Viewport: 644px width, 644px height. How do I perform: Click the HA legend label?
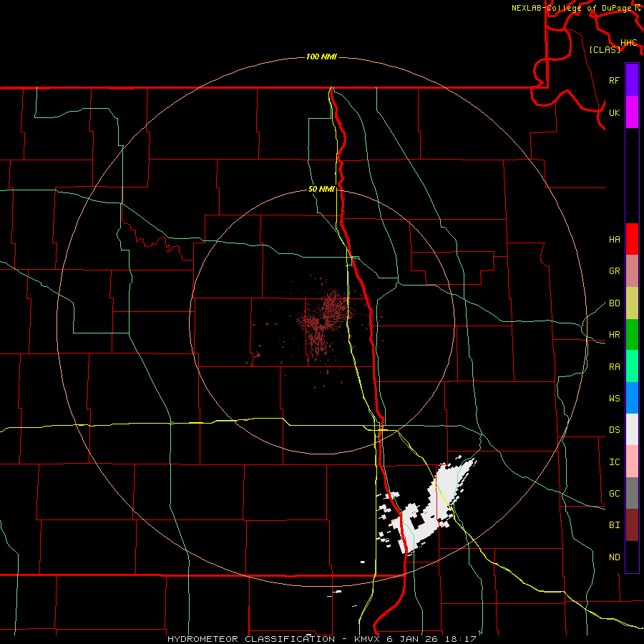tap(614, 240)
